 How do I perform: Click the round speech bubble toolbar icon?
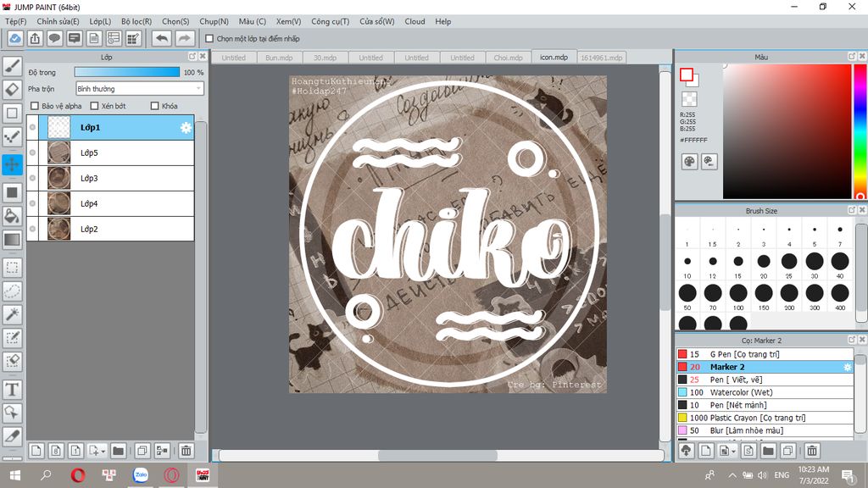(x=54, y=39)
